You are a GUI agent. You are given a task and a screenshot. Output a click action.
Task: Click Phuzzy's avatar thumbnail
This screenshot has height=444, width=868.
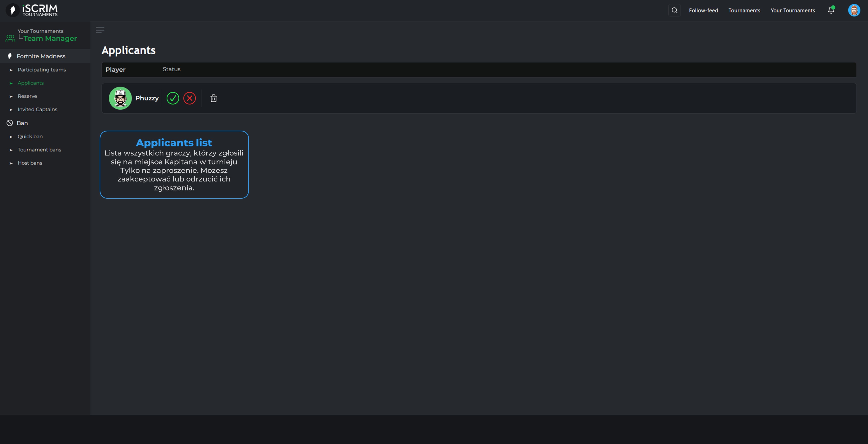[x=120, y=98]
